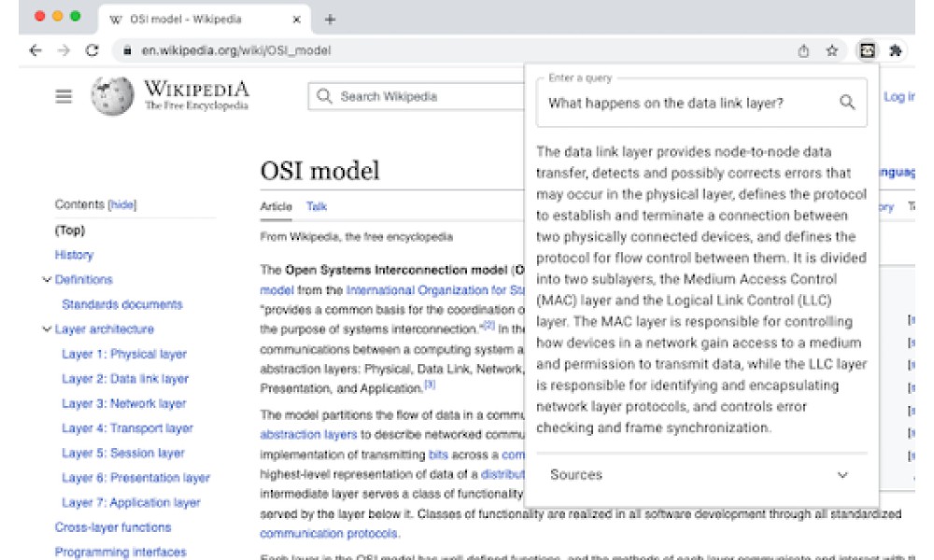Screen dimensions: 934x560
Task: Open citation reference [3]
Action: pyautogui.click(x=430, y=385)
